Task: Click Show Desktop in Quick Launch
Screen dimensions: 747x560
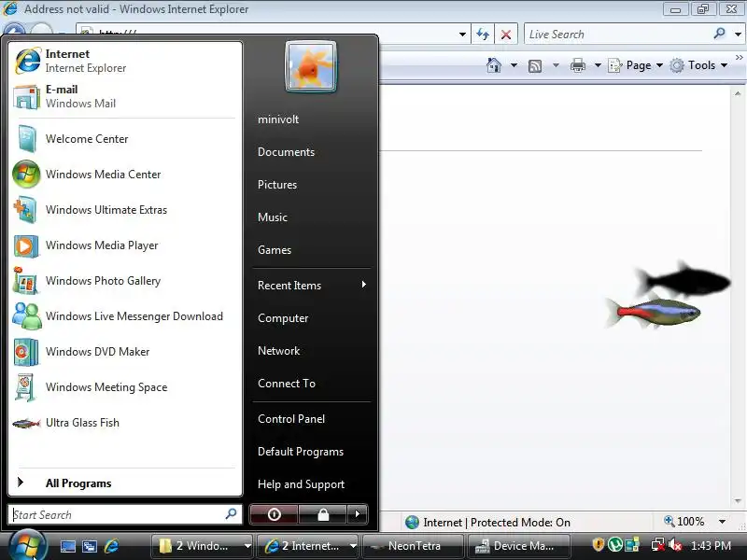Action: [67, 546]
